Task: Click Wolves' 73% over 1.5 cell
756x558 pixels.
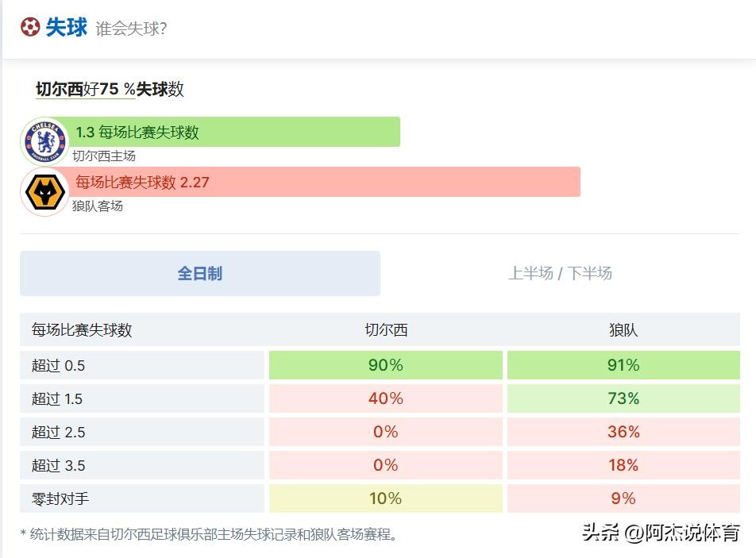Action: coord(623,398)
